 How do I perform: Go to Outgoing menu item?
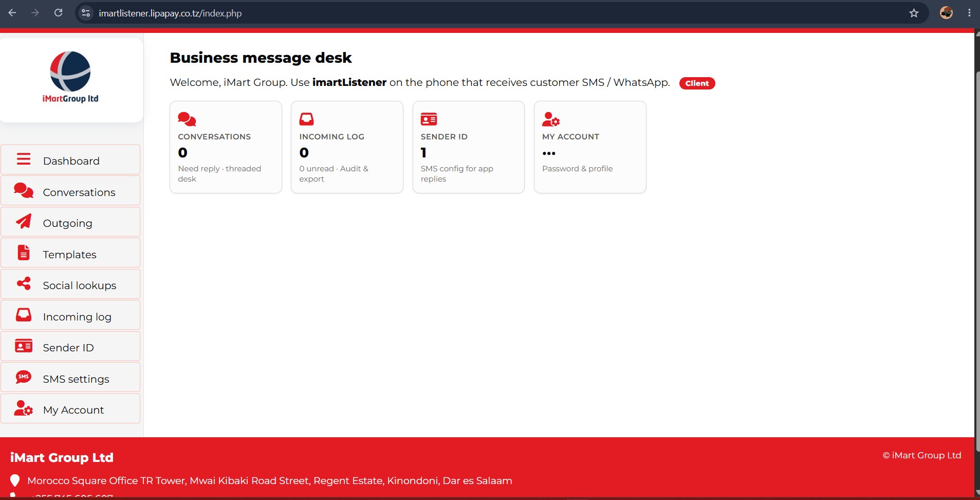[x=70, y=222]
